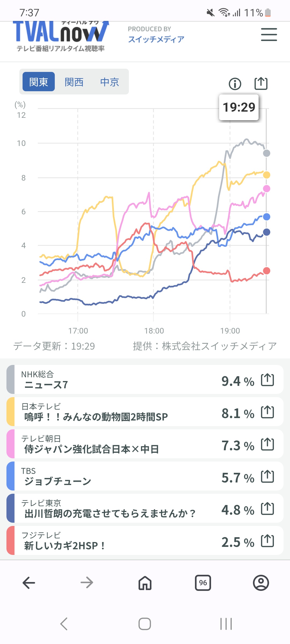Viewport: 290px width, 644px height.
Task: Go to browser home page
Action: point(145,583)
